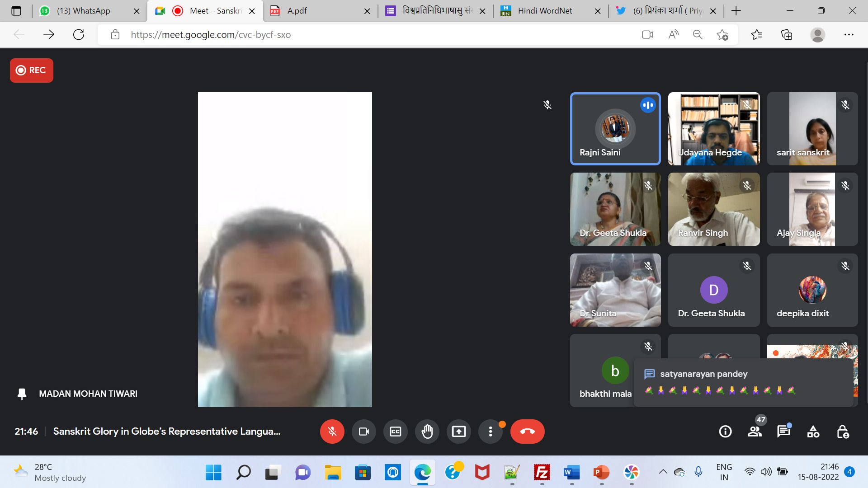Click the Udayana Hegde video tile
The image size is (868, 488).
713,129
